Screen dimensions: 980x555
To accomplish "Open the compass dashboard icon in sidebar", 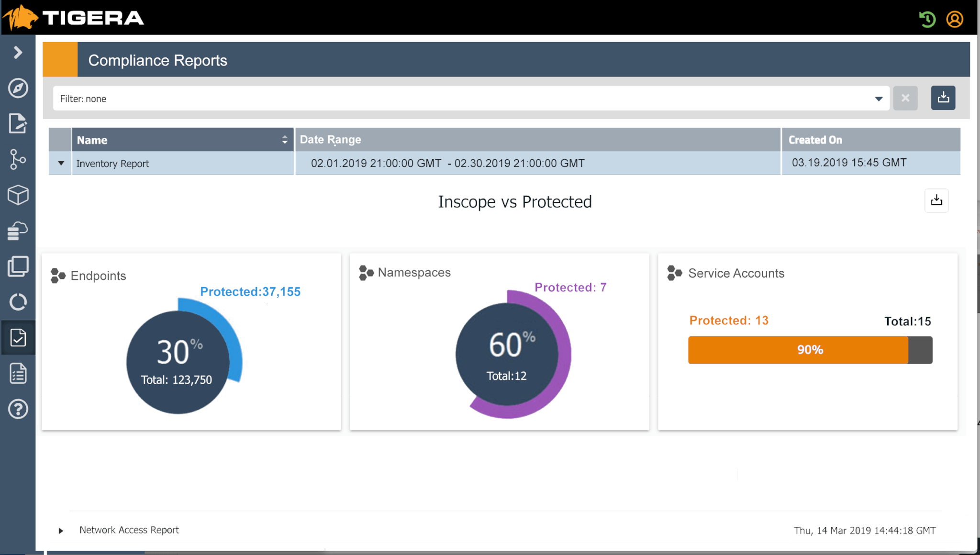I will point(18,88).
